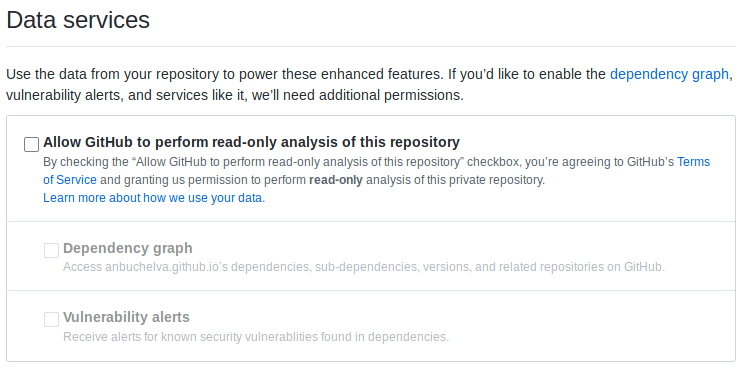The image size is (746, 371).
Task: Enable the Allow GitHub read-only analysis checkbox
Action: (31, 145)
